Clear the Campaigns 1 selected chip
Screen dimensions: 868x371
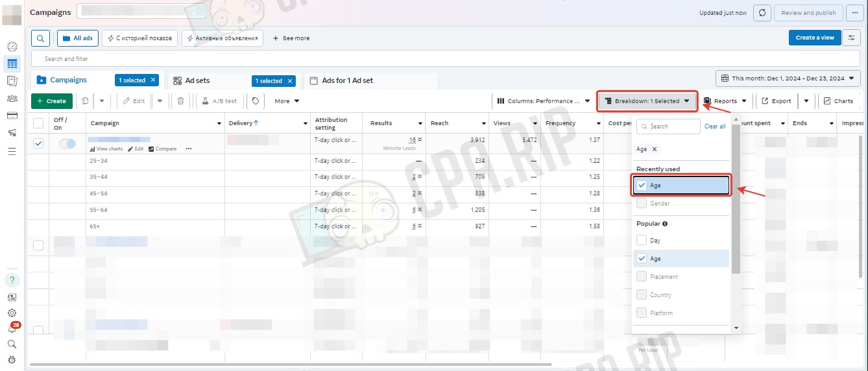pyautogui.click(x=153, y=80)
